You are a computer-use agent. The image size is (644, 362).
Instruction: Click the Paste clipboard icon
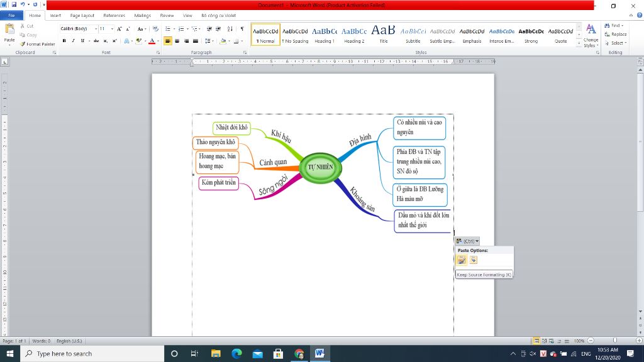click(x=9, y=29)
